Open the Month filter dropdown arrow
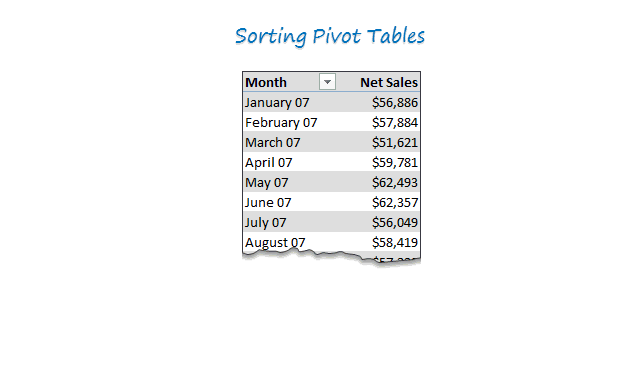The width and height of the screenshot is (636, 392). tap(327, 82)
